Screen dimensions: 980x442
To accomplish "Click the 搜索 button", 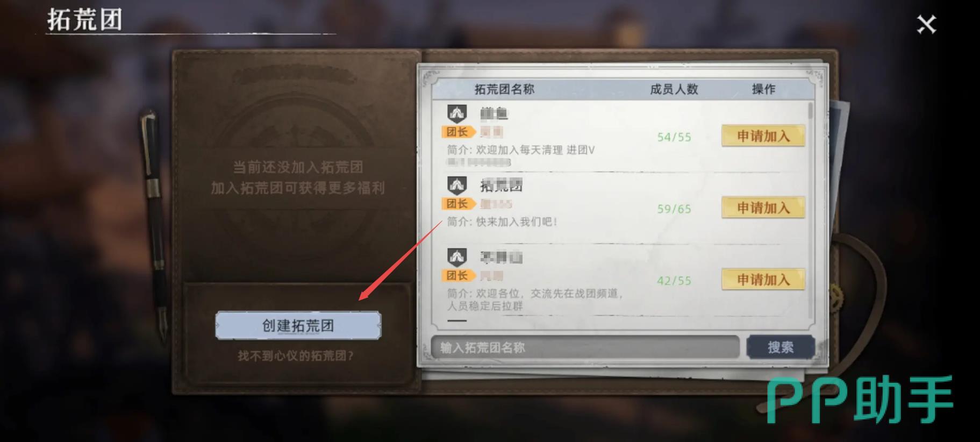I will pos(781,347).
